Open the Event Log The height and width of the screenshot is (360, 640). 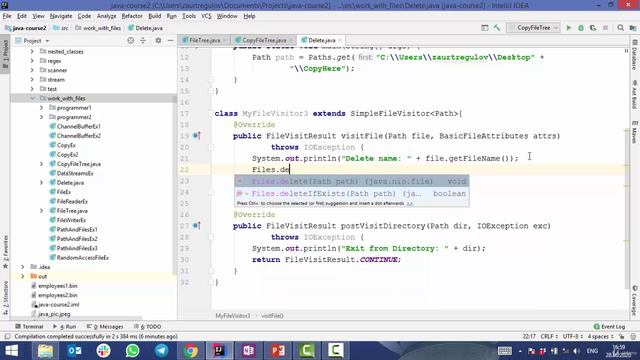609,327
